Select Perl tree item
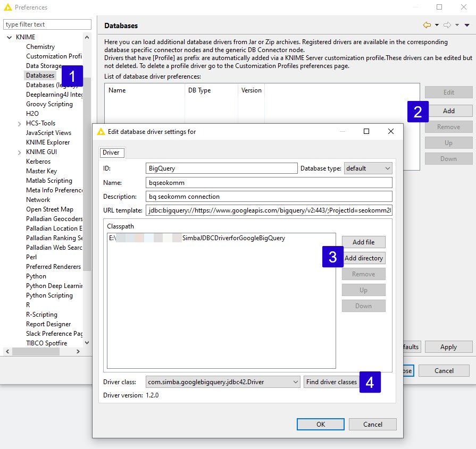This screenshot has width=476, height=449. (x=31, y=257)
